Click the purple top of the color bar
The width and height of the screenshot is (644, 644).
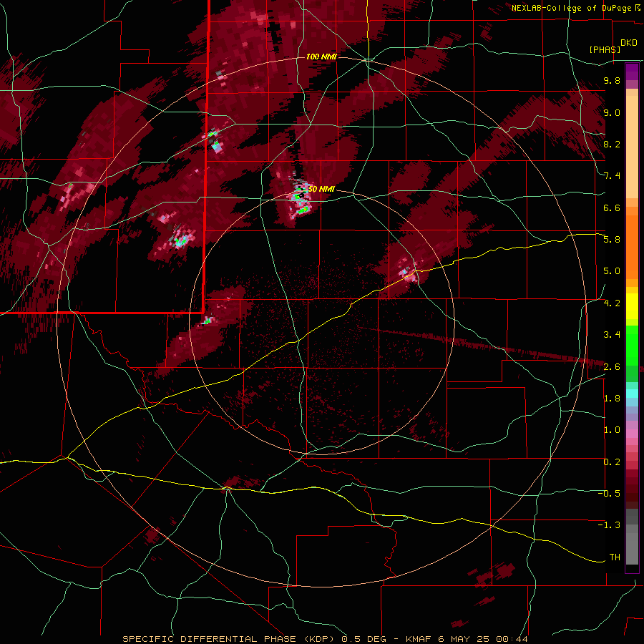coord(632,72)
